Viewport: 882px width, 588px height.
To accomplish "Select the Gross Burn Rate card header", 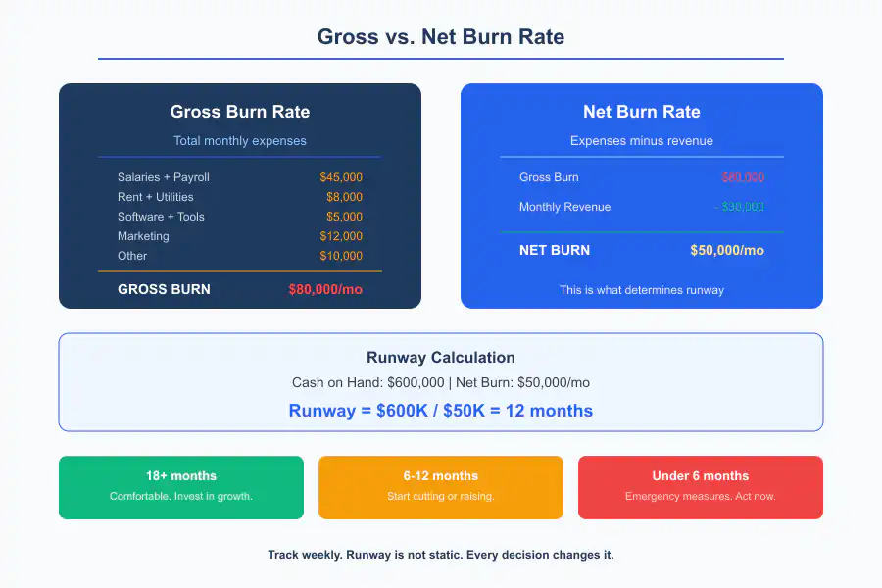I will [240, 112].
